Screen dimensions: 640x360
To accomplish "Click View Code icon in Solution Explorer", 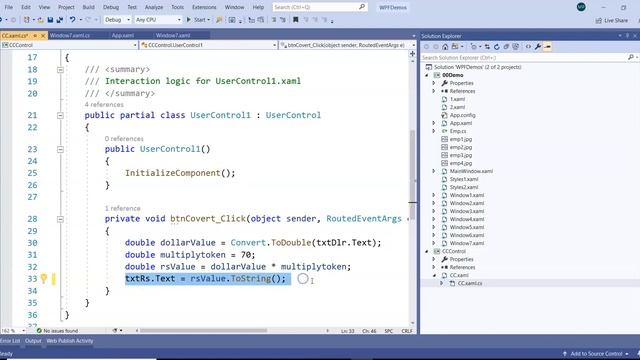I will [528, 47].
